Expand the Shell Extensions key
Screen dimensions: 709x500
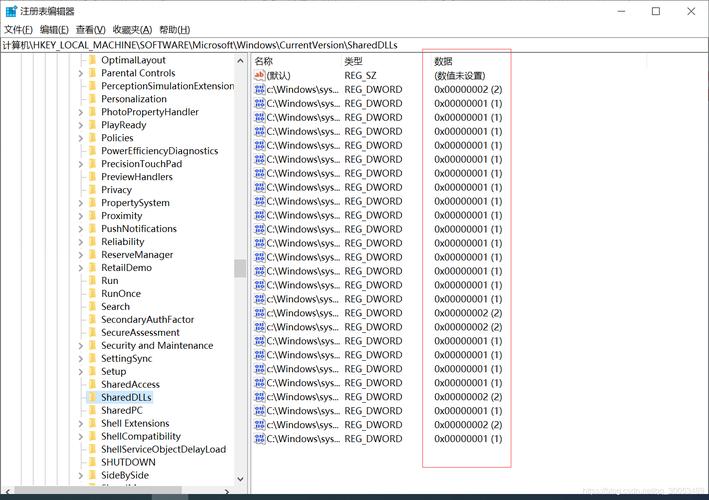click(80, 424)
